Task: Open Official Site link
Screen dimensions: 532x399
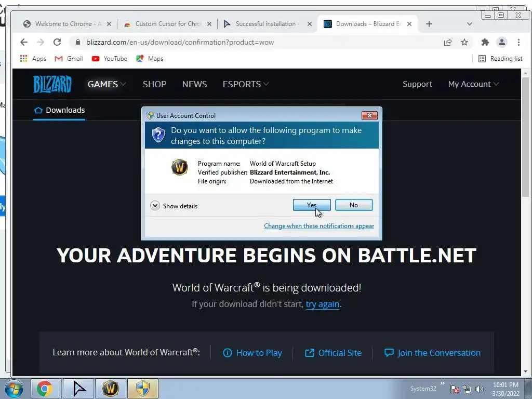Action: [333, 353]
